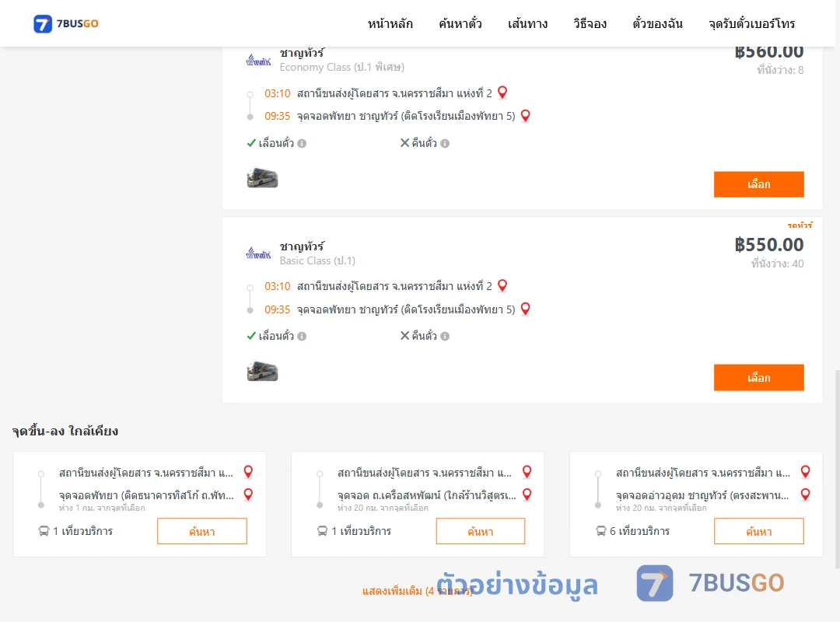
Task: Click map pin for Economy Class departure station
Action: tap(502, 93)
